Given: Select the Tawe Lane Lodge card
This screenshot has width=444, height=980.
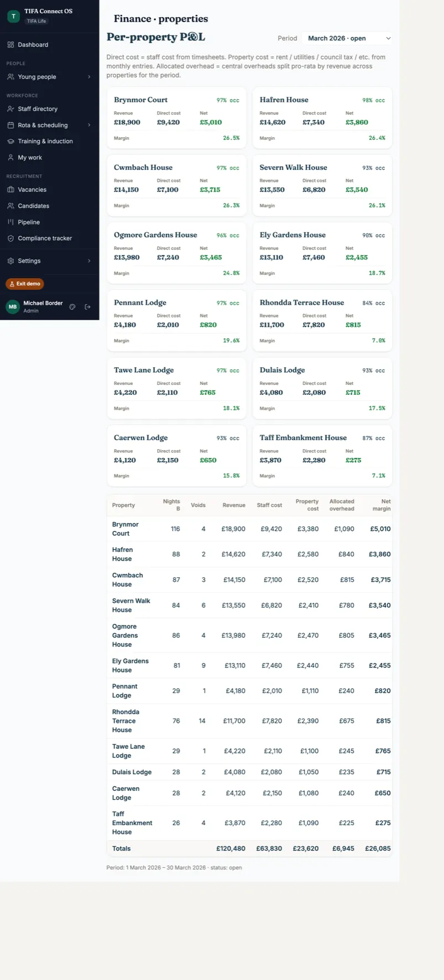Looking at the screenshot, I should (x=176, y=388).
